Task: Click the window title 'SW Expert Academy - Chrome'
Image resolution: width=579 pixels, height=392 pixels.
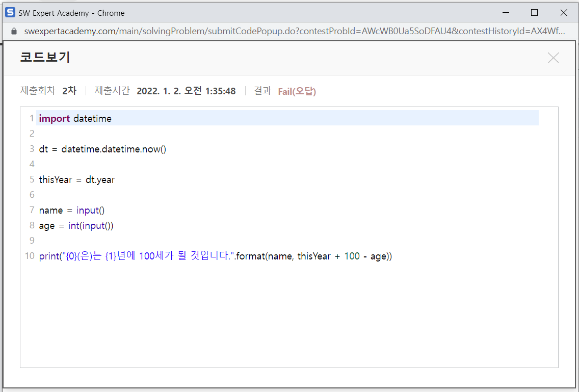Action: [x=72, y=13]
